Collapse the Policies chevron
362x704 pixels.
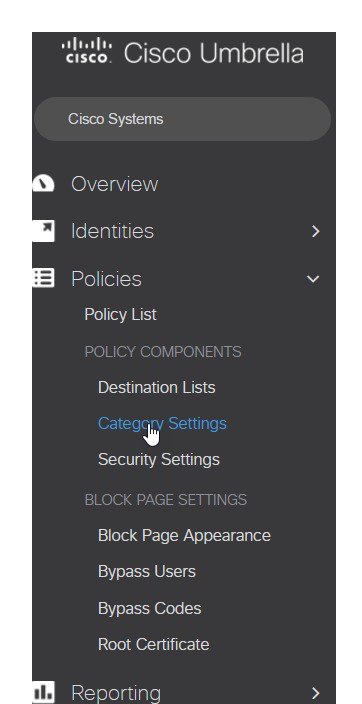(313, 279)
